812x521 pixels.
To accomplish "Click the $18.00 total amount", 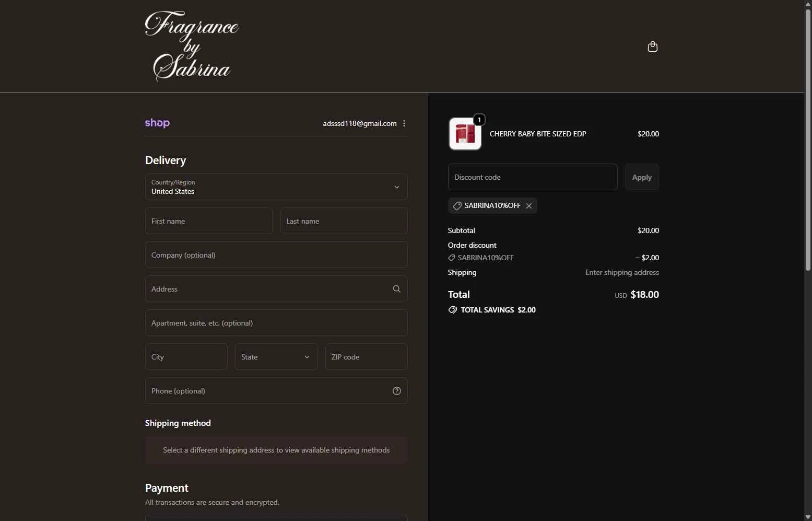I will [x=645, y=295].
